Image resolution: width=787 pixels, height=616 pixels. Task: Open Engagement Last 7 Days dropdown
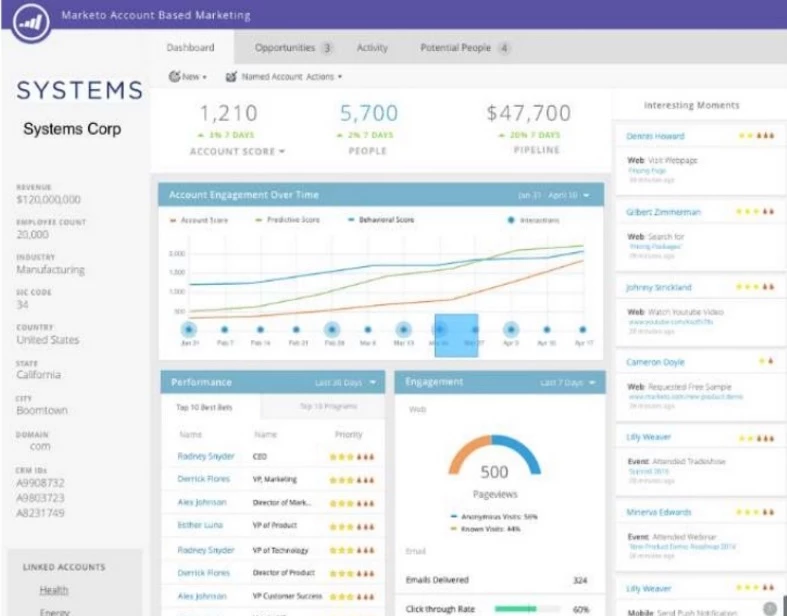click(x=568, y=383)
